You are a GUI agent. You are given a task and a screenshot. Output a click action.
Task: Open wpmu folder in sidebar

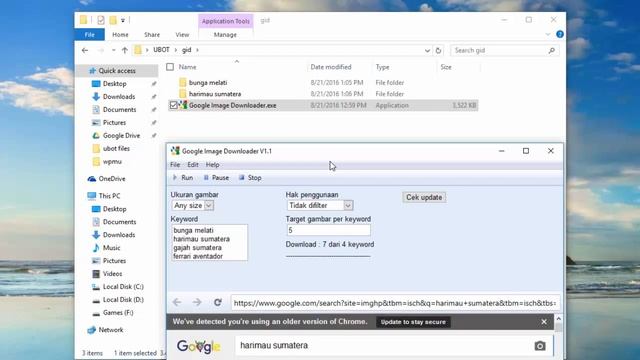(112, 162)
